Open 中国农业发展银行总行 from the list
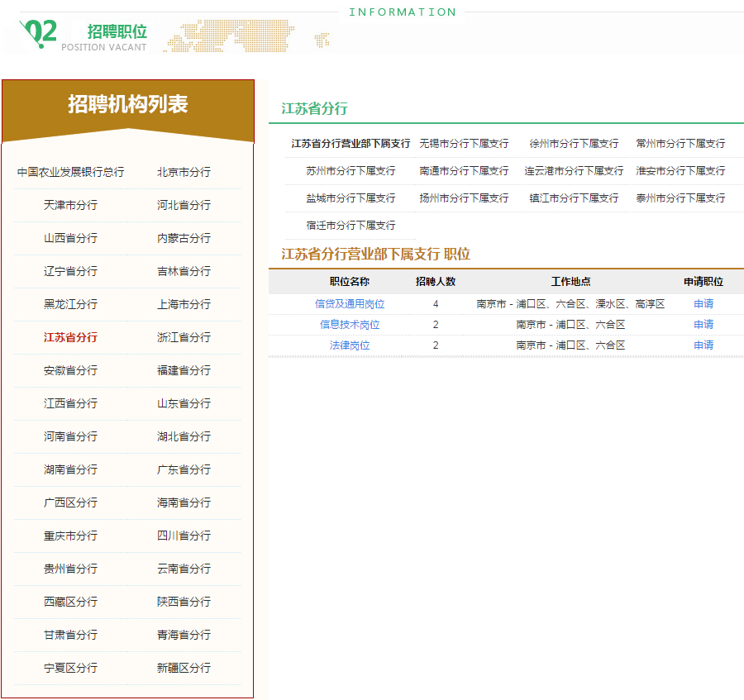Image resolution: width=744 pixels, height=700 pixels. [x=71, y=172]
